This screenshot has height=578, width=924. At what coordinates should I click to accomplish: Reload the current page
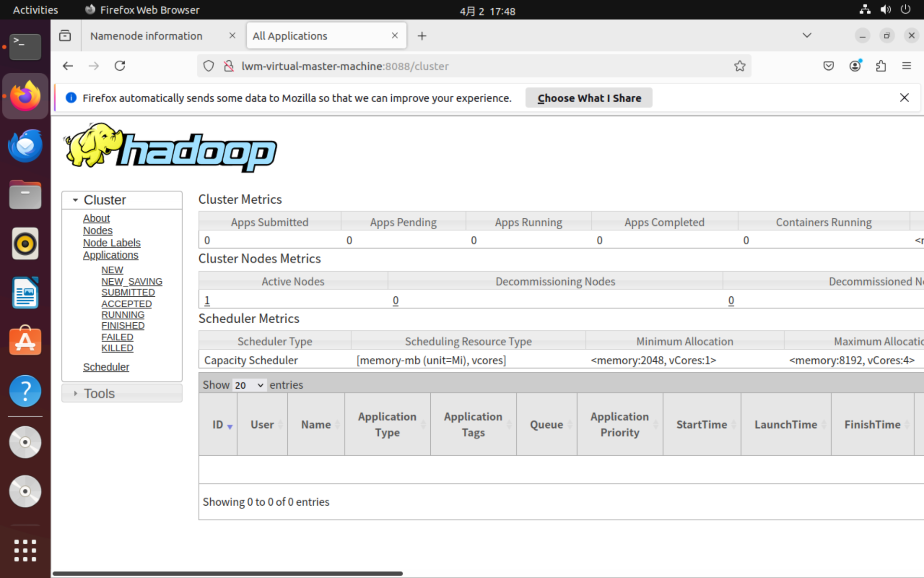click(x=120, y=66)
